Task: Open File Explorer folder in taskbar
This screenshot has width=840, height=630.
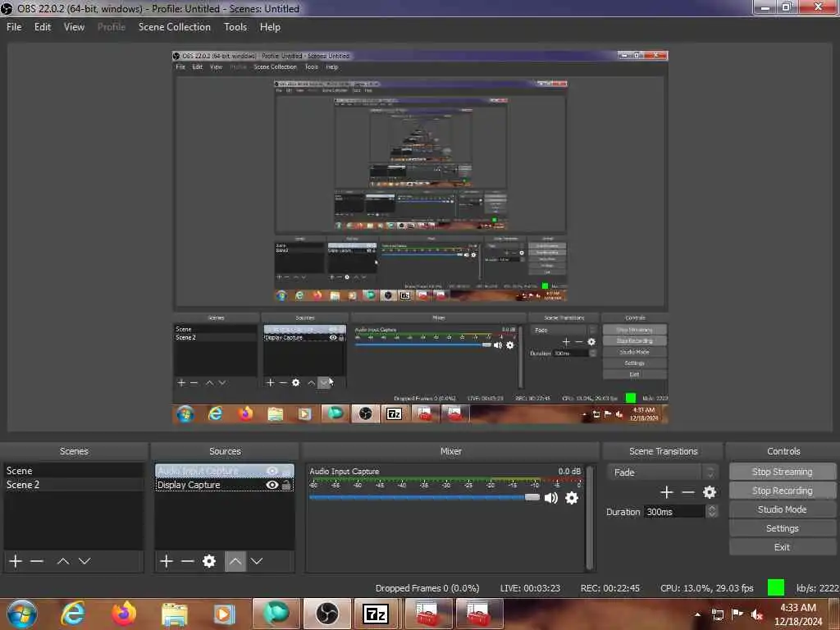Action: [x=174, y=614]
